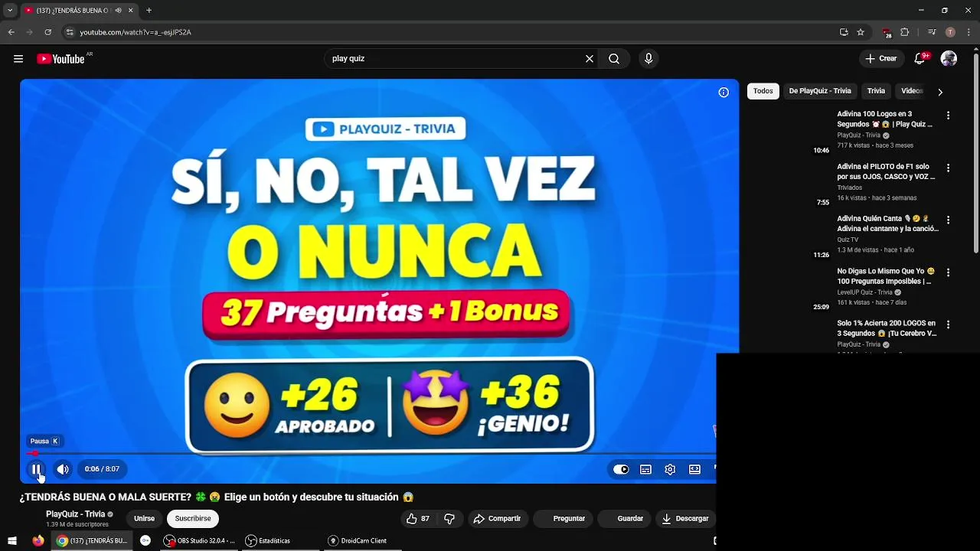Open options for Adivina Quién Canta video
Image resolution: width=980 pixels, height=551 pixels.
948,220
